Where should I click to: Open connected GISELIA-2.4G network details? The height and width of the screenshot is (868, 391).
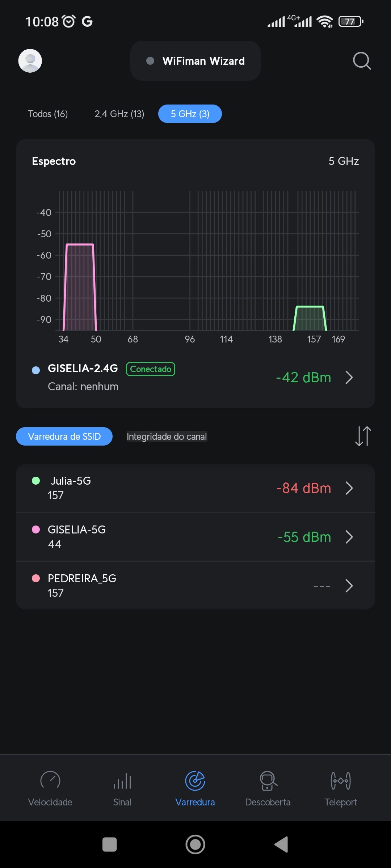(x=349, y=378)
